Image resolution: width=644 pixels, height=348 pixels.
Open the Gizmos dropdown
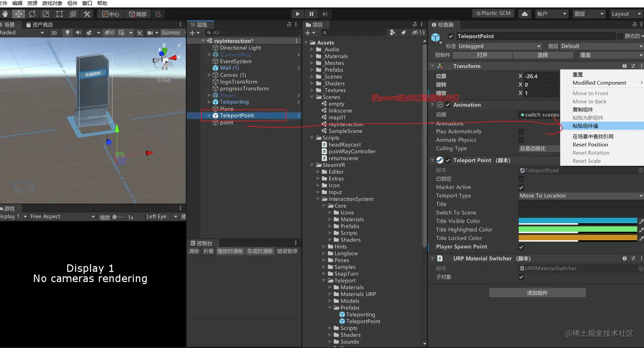pos(173,33)
